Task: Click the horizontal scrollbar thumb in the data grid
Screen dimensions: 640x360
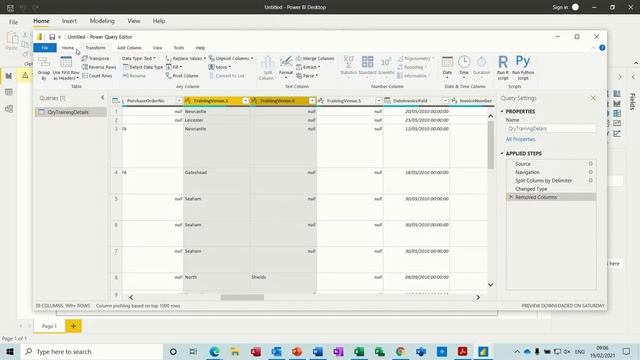Action: point(242,298)
